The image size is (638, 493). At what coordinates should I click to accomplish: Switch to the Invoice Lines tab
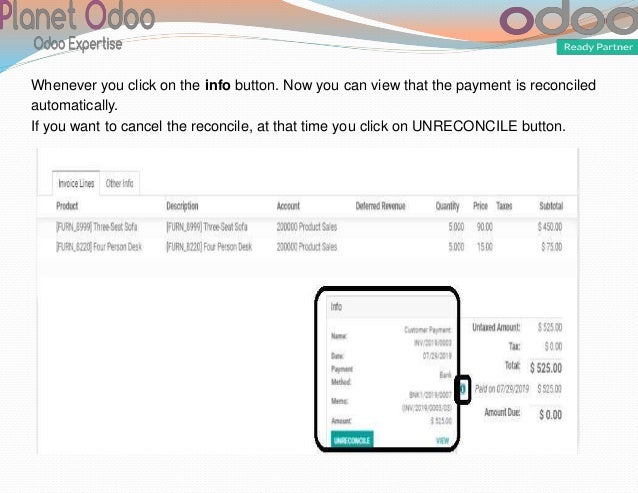click(76, 183)
